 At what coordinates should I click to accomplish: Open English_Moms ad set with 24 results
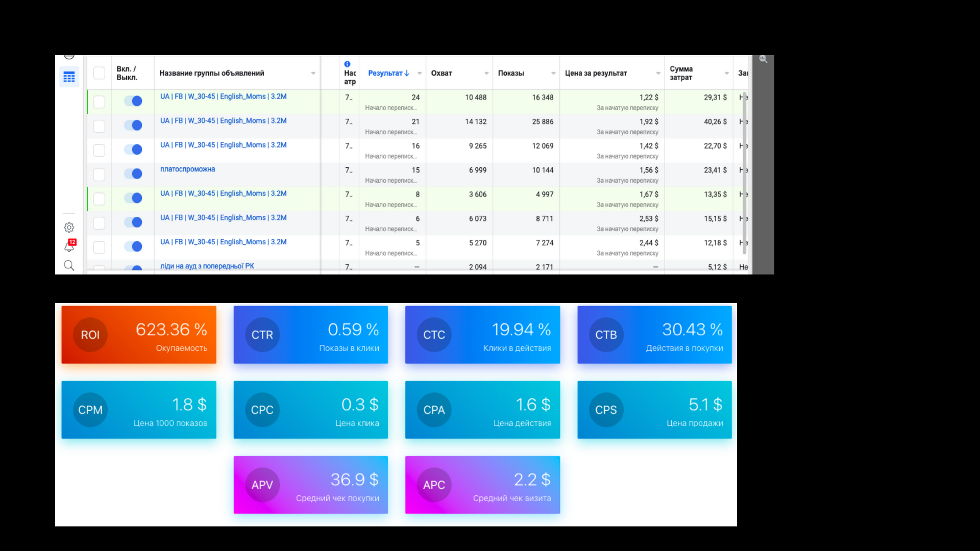pyautogui.click(x=224, y=96)
